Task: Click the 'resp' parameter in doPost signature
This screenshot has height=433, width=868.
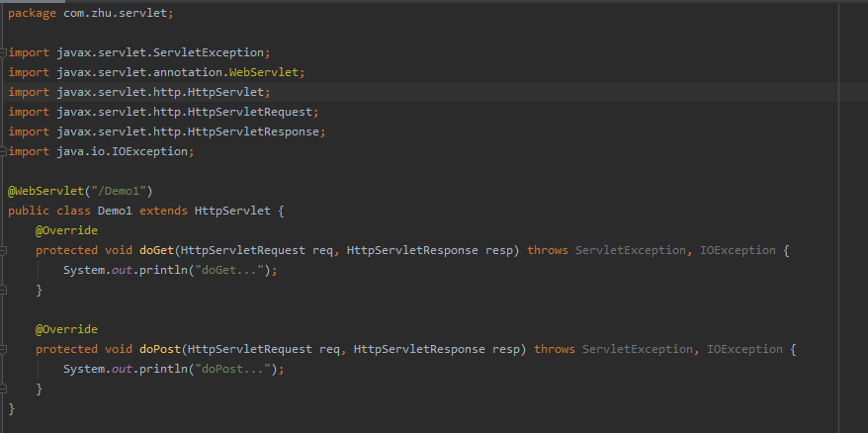Action: pos(506,349)
